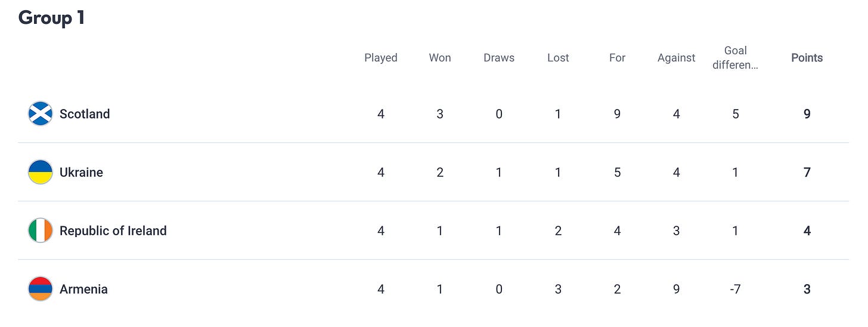Open the Scotland team link
This screenshot has width=868, height=327.
85,114
